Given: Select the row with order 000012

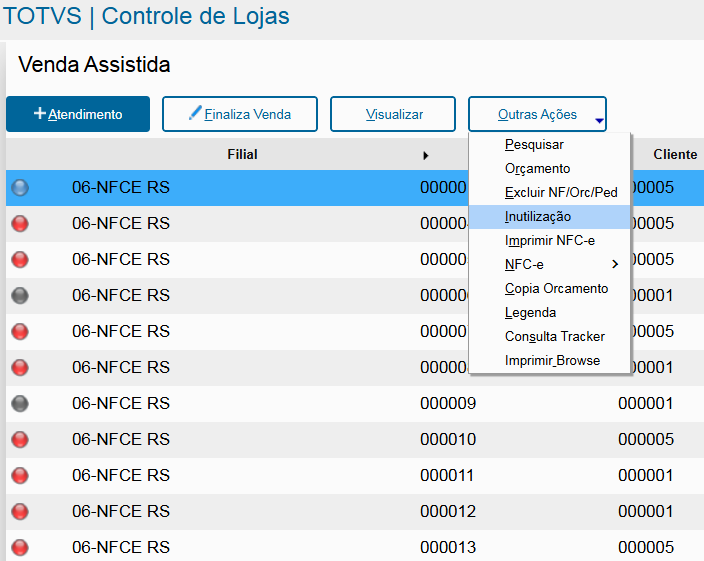Looking at the screenshot, I should point(355,512).
